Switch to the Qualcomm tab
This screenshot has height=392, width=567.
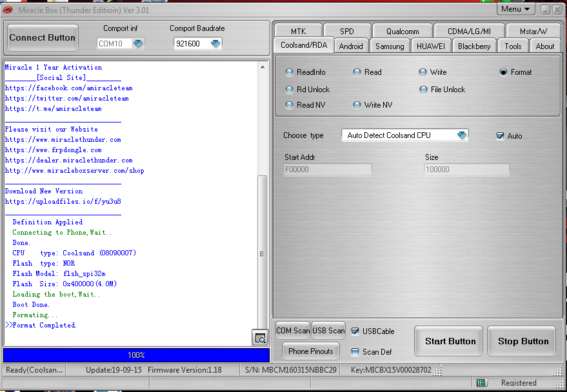403,31
